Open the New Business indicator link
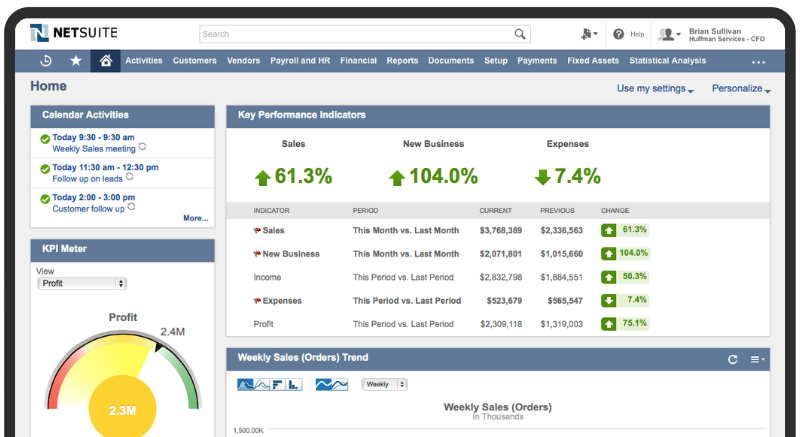The height and width of the screenshot is (437, 800). (x=291, y=254)
